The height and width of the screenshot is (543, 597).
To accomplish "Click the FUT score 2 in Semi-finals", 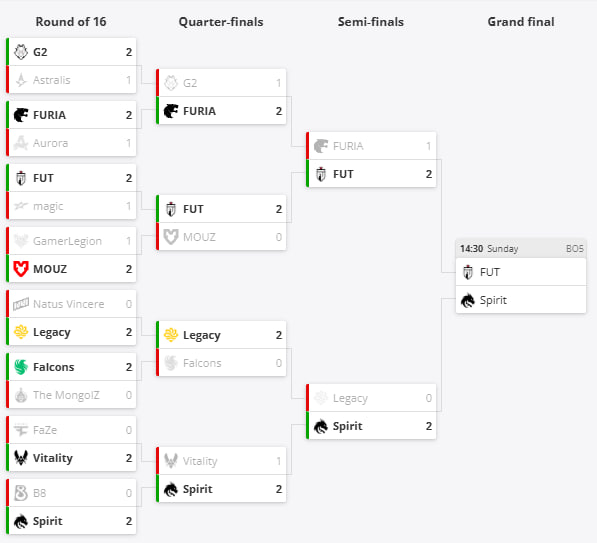I will coord(429,174).
